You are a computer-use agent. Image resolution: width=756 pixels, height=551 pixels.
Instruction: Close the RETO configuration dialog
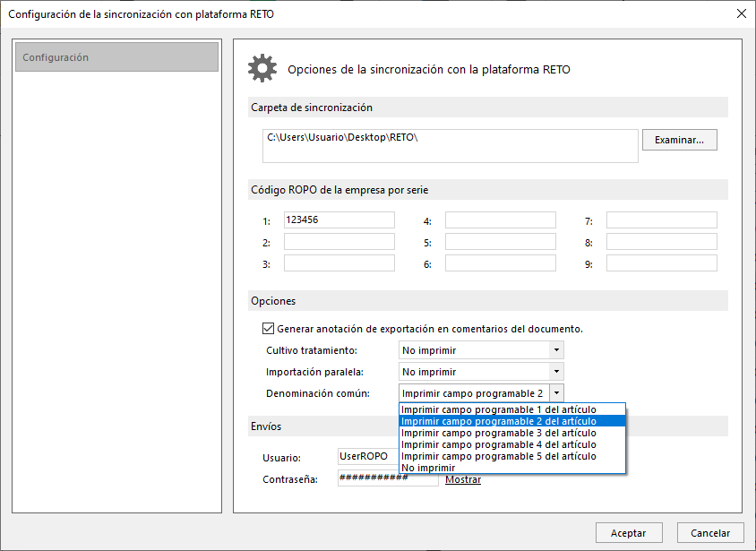click(x=742, y=14)
